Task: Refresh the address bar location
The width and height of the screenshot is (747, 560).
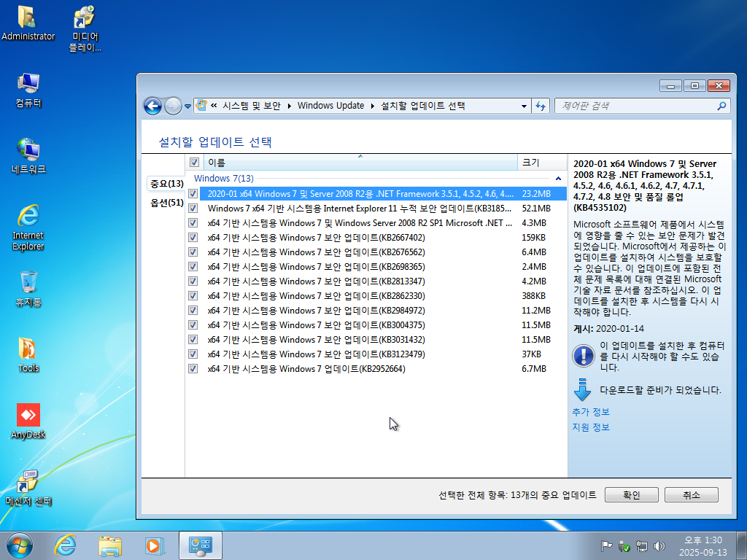Action: [x=541, y=106]
